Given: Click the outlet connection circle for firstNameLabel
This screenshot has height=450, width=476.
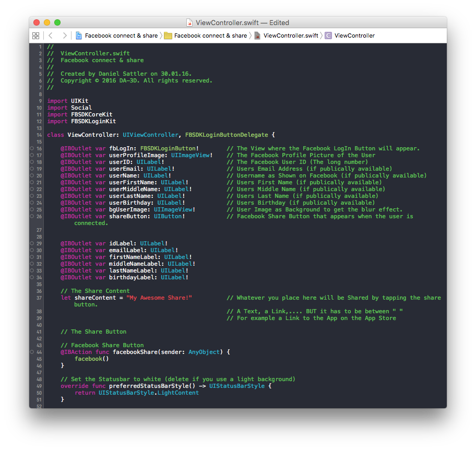Looking at the screenshot, I should click(x=32, y=257).
